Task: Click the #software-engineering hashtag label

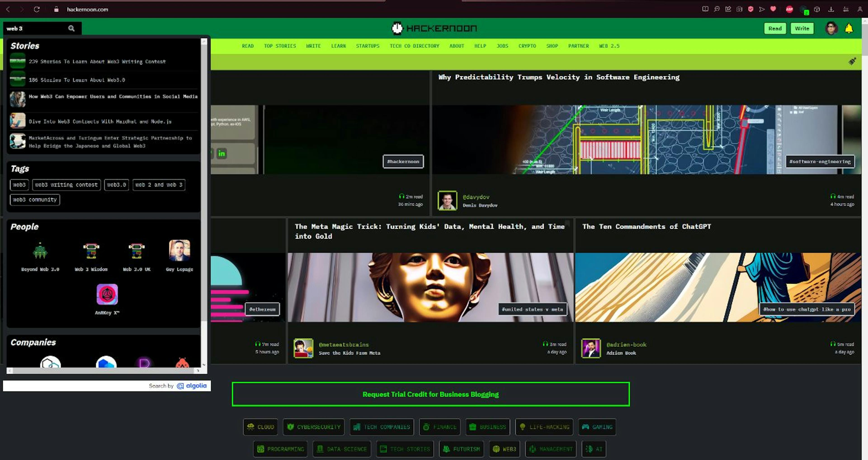Action: point(820,161)
